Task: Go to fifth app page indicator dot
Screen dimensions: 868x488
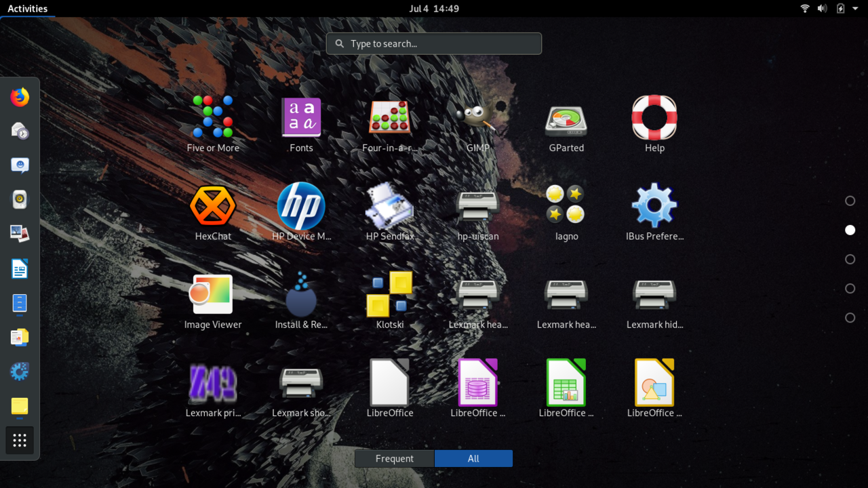Action: (x=850, y=318)
